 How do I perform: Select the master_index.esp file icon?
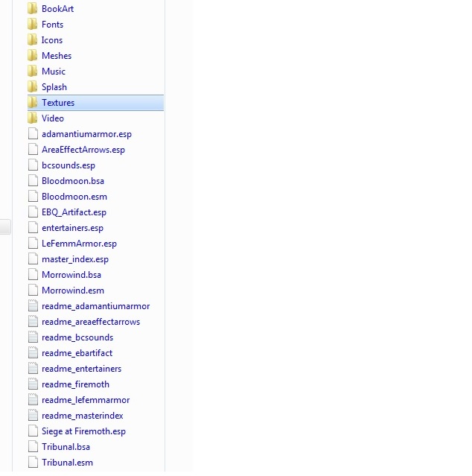[33, 259]
